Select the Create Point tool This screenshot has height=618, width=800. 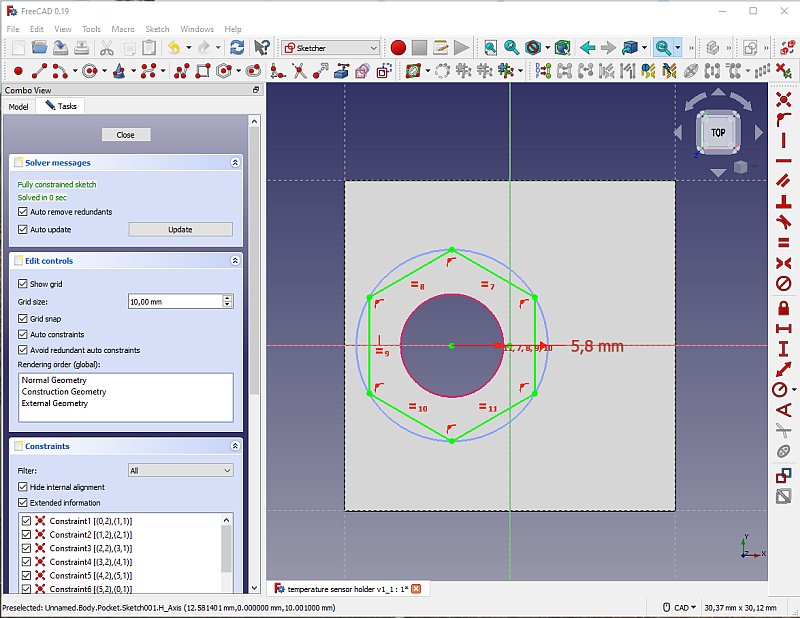(x=18, y=71)
